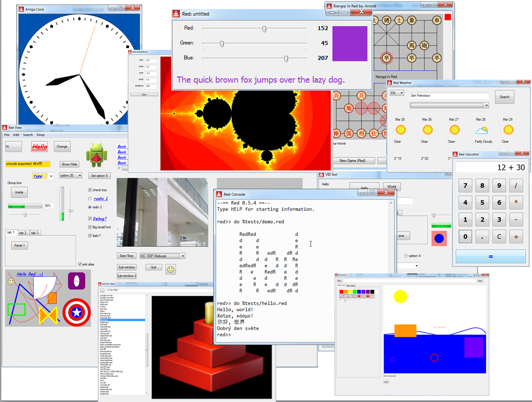Open the 'option 20' dropdown

pyautogui.click(x=71, y=175)
